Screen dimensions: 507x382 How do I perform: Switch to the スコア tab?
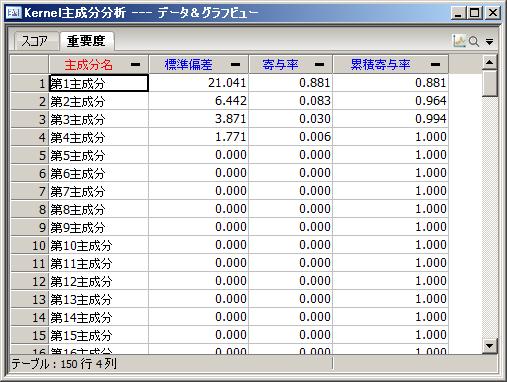click(x=35, y=41)
